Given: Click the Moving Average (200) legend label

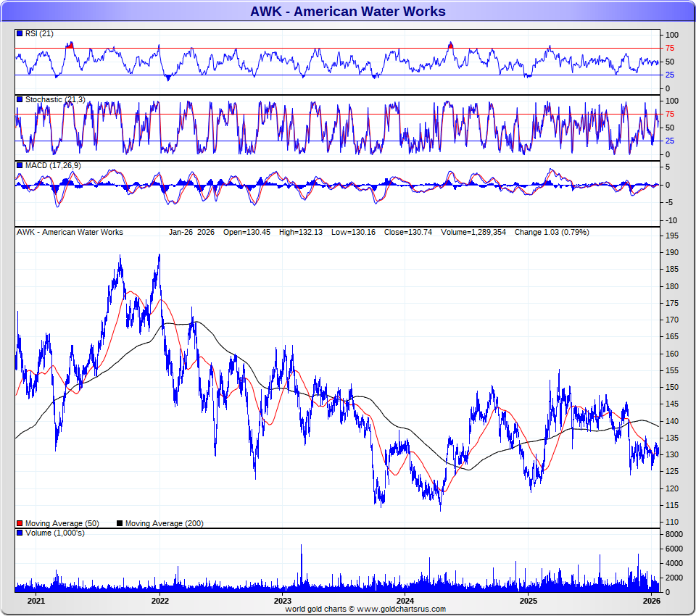Looking at the screenshot, I should tap(165, 523).
